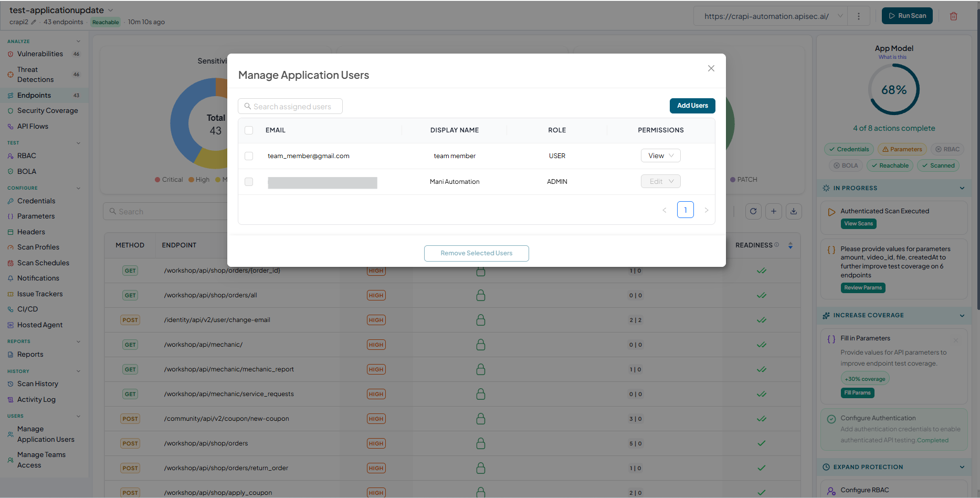Image resolution: width=980 pixels, height=498 pixels.
Task: Click the next page arrow in users table
Action: click(707, 210)
